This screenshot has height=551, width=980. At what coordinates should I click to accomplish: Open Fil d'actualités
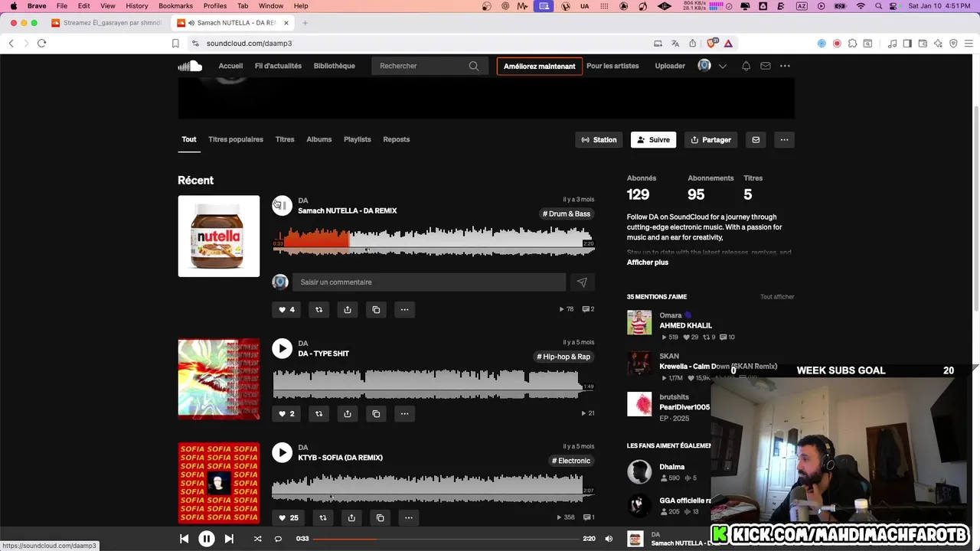click(x=278, y=66)
